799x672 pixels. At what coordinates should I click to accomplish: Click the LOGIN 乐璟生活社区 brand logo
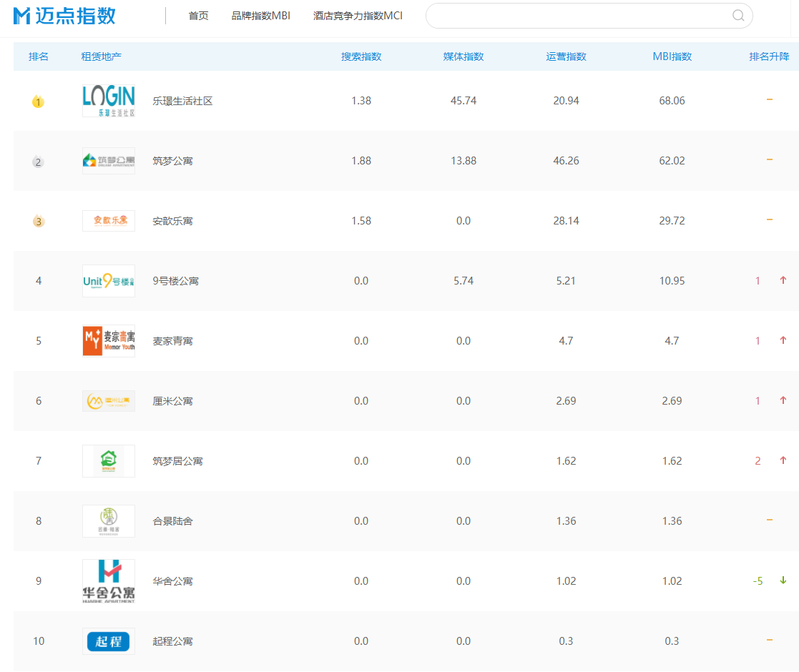click(108, 101)
